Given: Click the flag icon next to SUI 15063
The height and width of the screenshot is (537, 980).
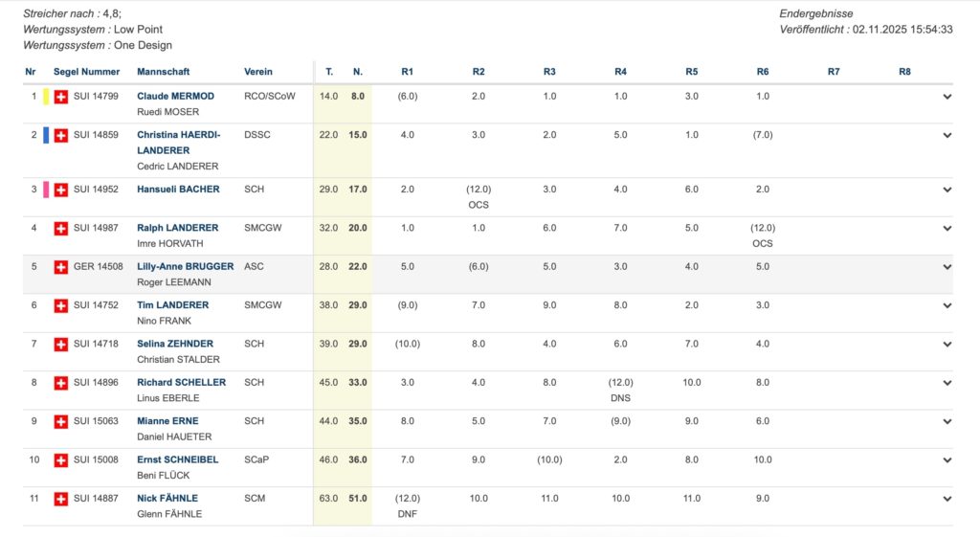Looking at the screenshot, I should coord(60,421).
